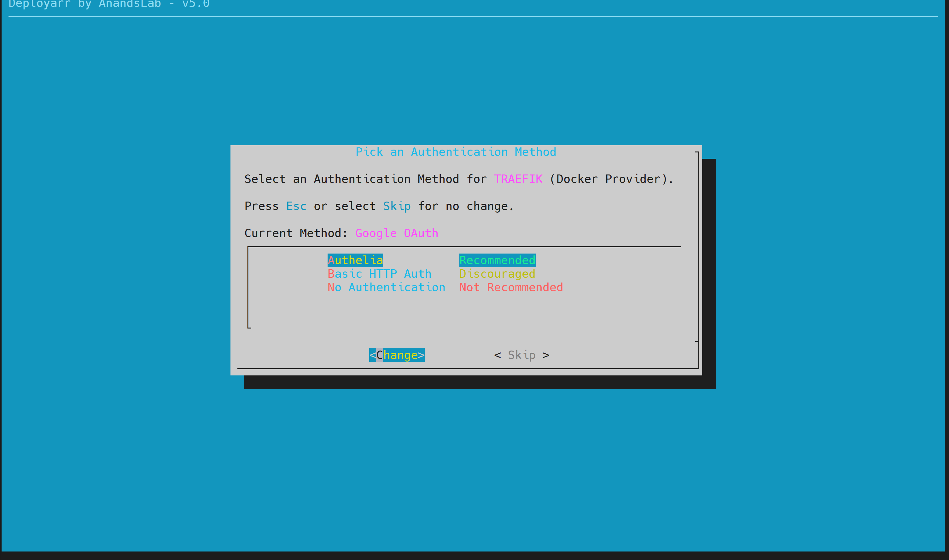View Not Recommended label for No Authentication
The width and height of the screenshot is (949, 560).
(x=510, y=287)
